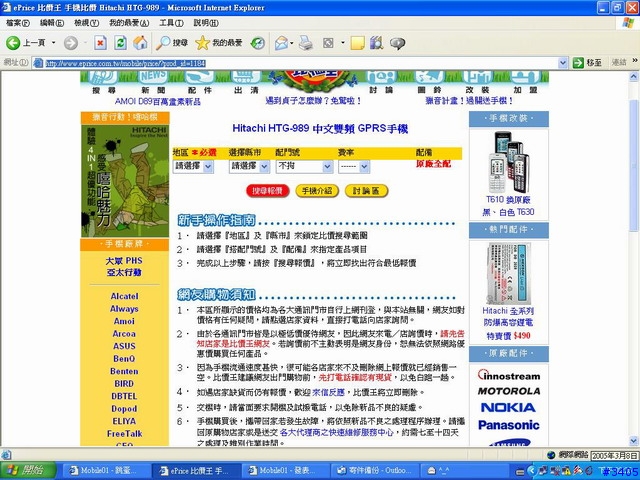
Task: Click the yellow 手機介紹 button
Action: [x=317, y=191]
